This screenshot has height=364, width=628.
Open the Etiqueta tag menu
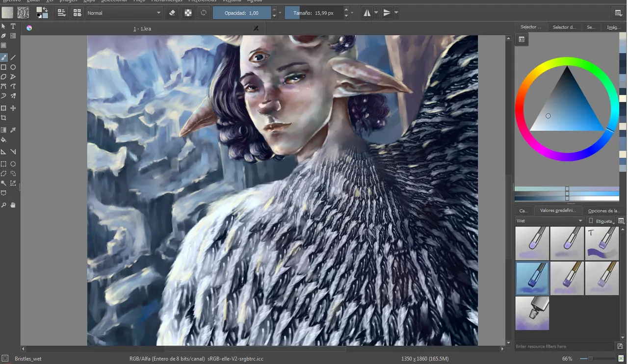pos(601,221)
